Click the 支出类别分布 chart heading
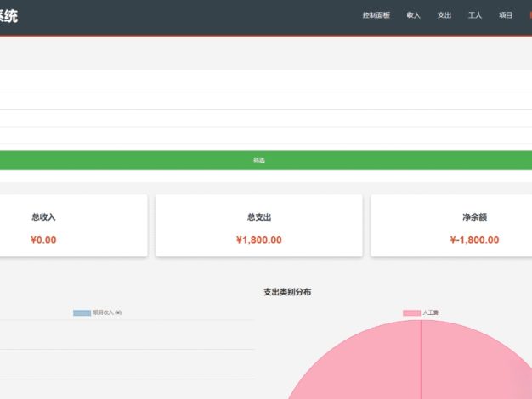The width and height of the screenshot is (532, 399). click(x=287, y=292)
